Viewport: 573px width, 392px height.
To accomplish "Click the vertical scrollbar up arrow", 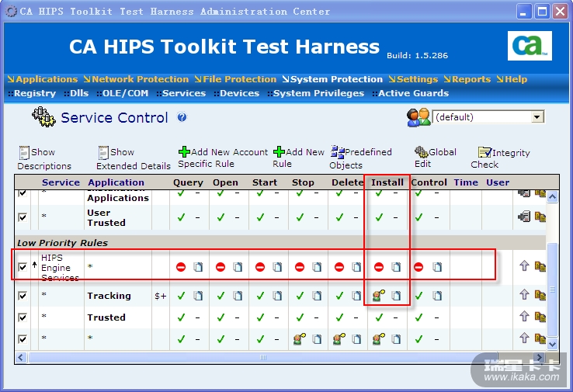I will pos(552,196).
